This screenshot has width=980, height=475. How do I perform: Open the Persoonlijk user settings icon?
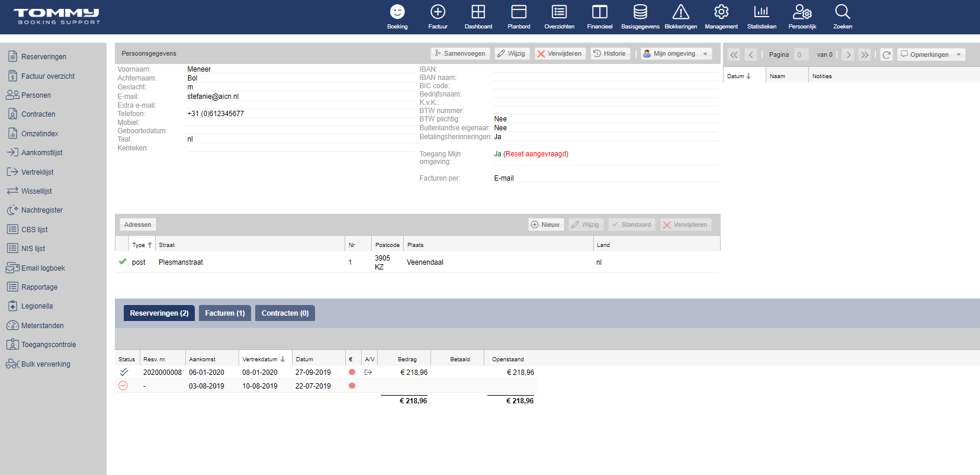click(802, 12)
